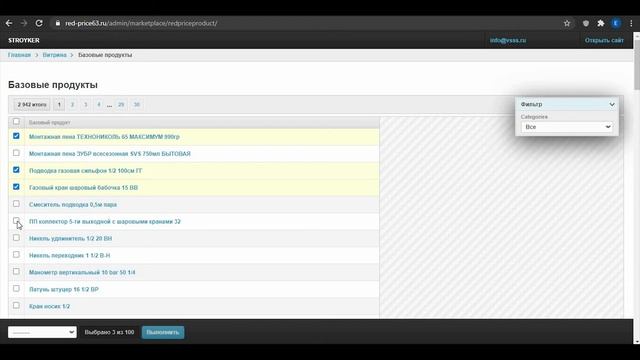Select pagination page 3
This screenshot has width=640, height=360.
(x=85, y=104)
